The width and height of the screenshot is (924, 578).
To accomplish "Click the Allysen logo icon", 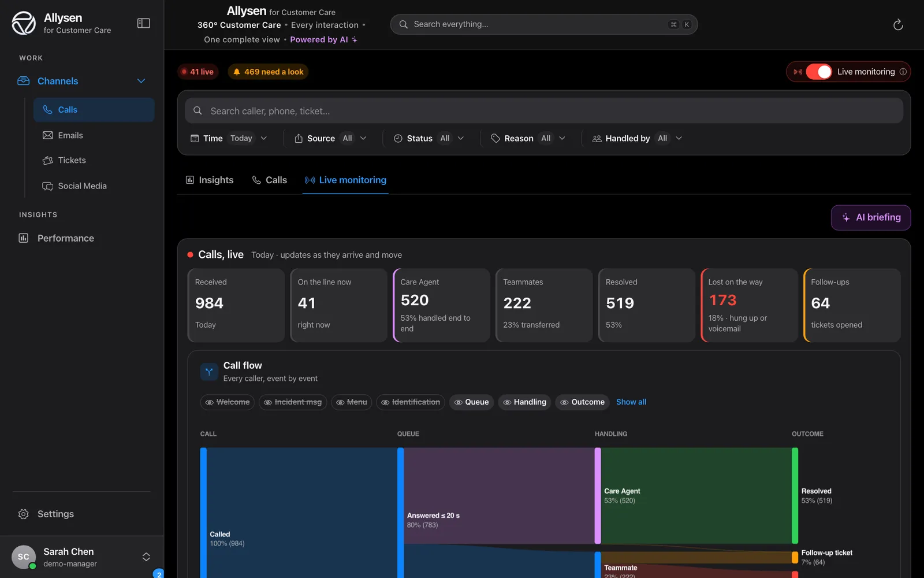I will 24,23.
